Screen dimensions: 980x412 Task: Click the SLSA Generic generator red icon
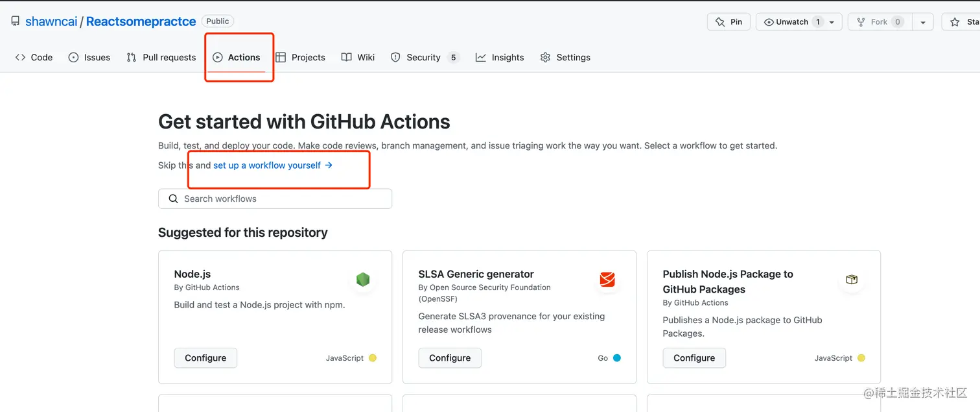pos(607,280)
